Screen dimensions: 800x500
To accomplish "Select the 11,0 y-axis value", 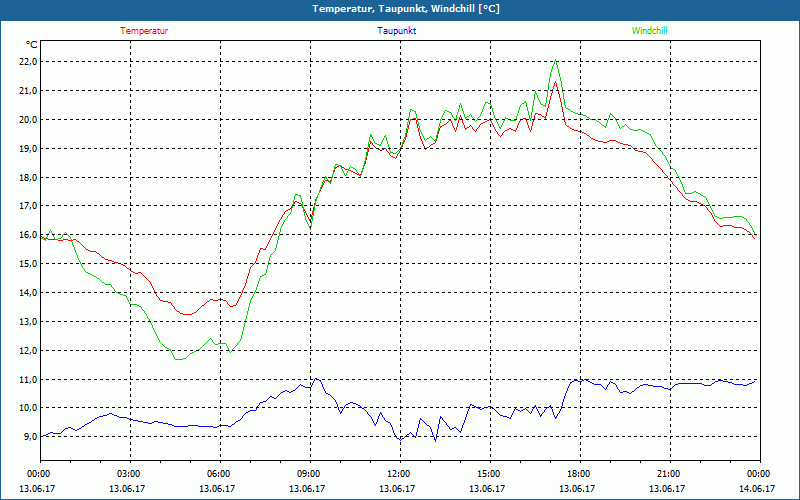I will [28, 380].
